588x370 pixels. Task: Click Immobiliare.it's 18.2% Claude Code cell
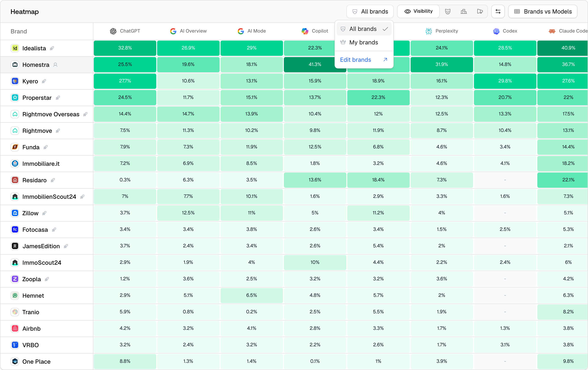point(563,163)
